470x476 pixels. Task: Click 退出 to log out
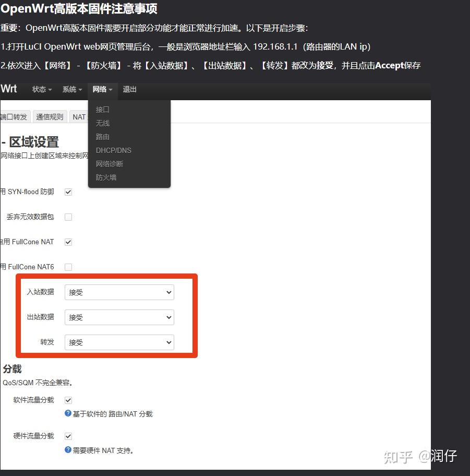pos(129,89)
